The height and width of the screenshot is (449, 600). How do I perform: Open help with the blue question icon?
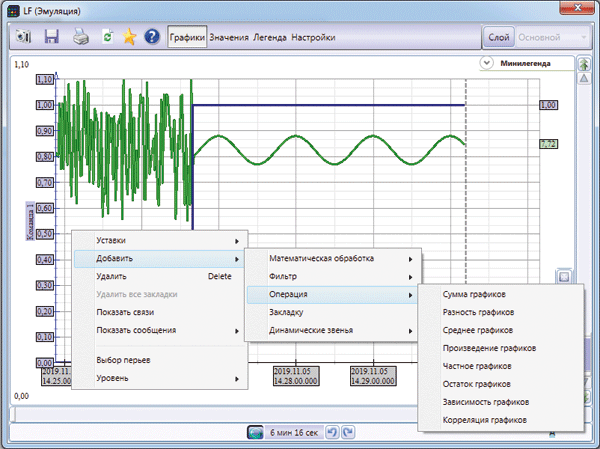[152, 37]
